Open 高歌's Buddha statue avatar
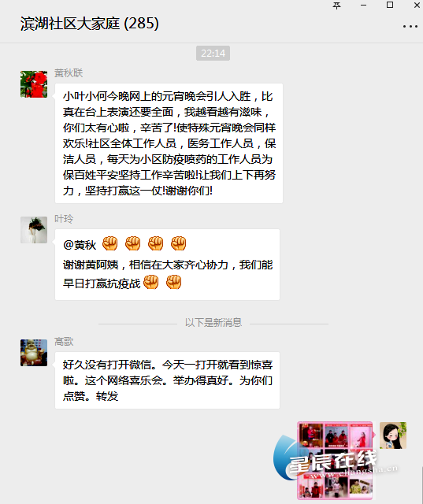 point(34,353)
